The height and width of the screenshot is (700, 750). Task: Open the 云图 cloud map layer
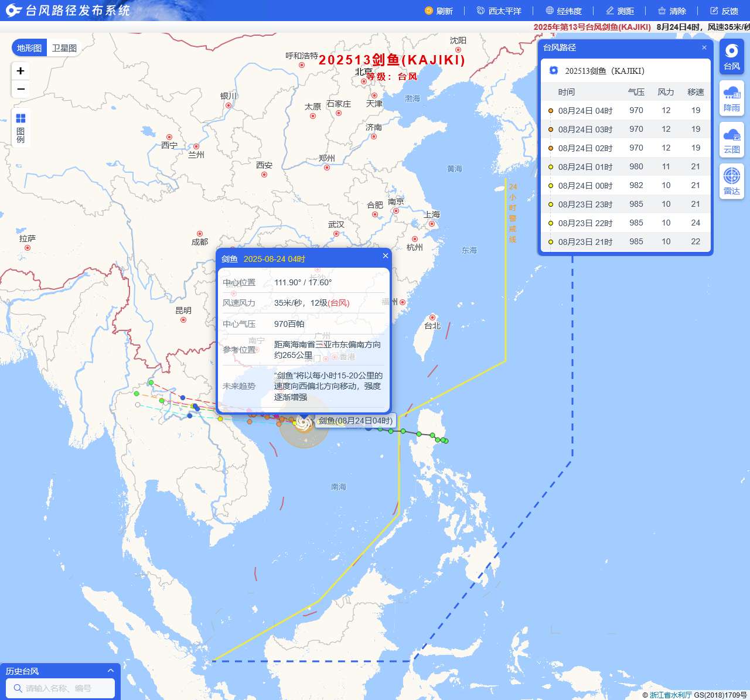(x=731, y=140)
